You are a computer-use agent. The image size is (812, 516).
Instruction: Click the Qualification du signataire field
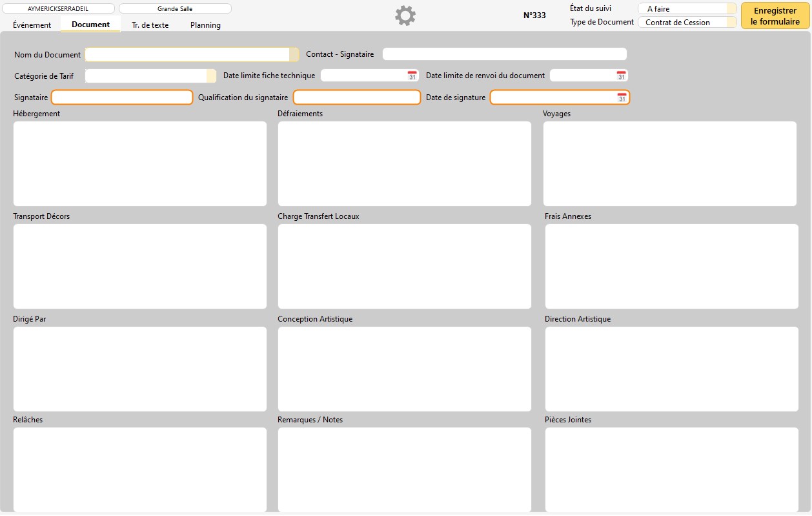click(x=356, y=98)
